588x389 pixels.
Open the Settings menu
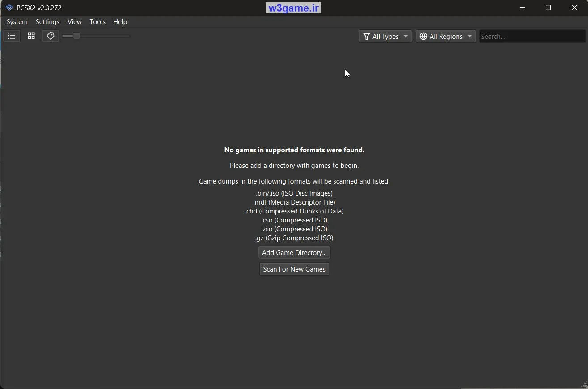click(47, 22)
